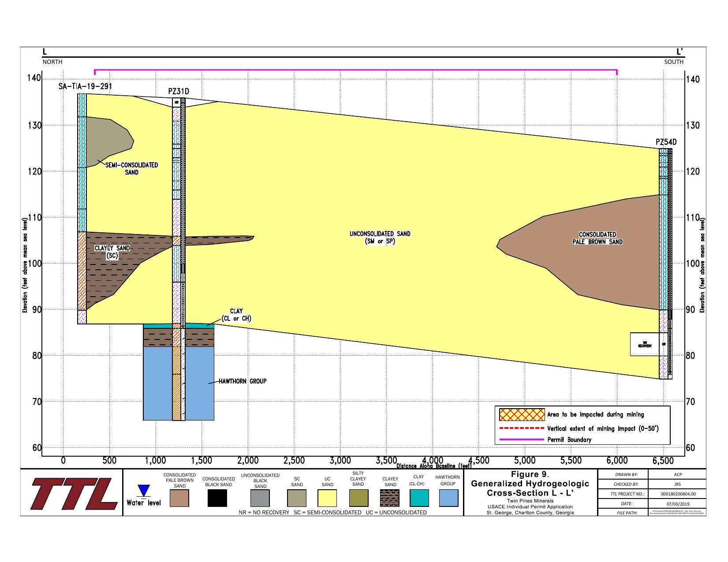Click the 5,000 tick on the distance axis

(525, 461)
